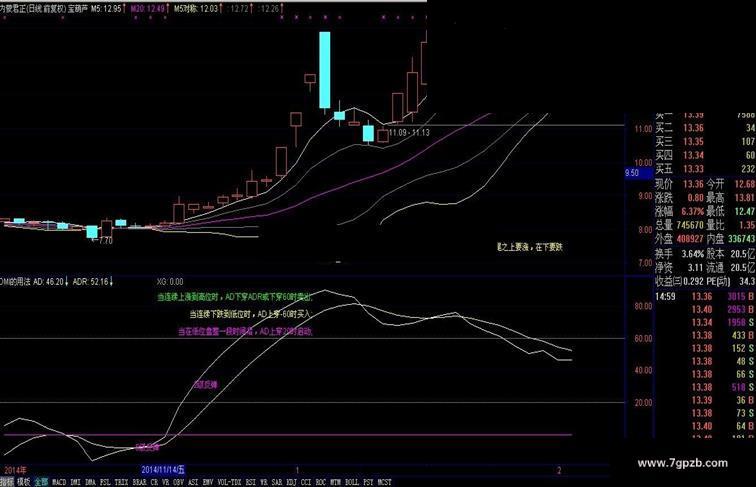Show the ASI indicator
This screenshot has width=756, height=487.
pyautogui.click(x=193, y=482)
